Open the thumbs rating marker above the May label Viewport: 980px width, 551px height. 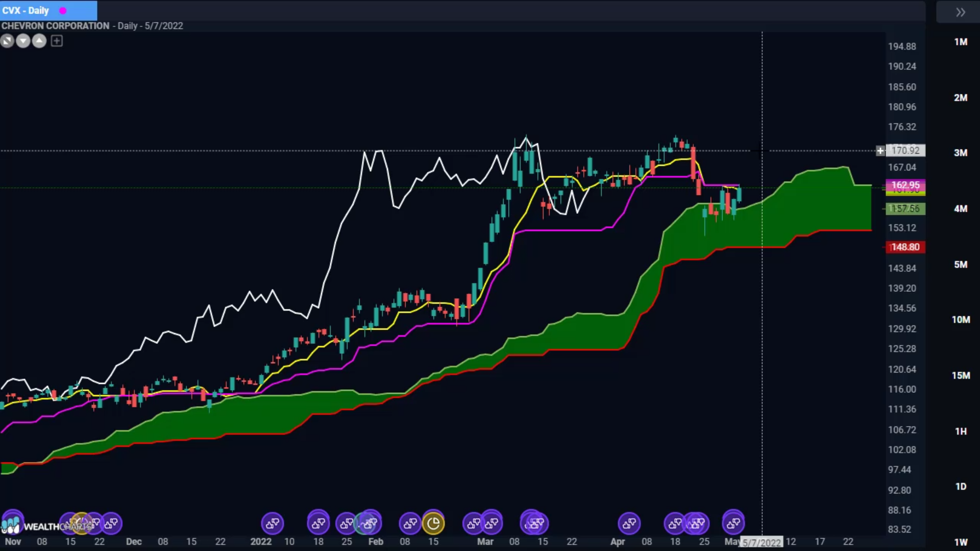[x=733, y=523]
